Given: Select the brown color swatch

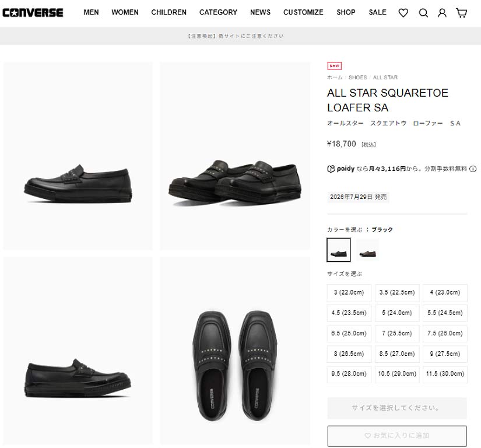Looking at the screenshot, I should point(368,250).
